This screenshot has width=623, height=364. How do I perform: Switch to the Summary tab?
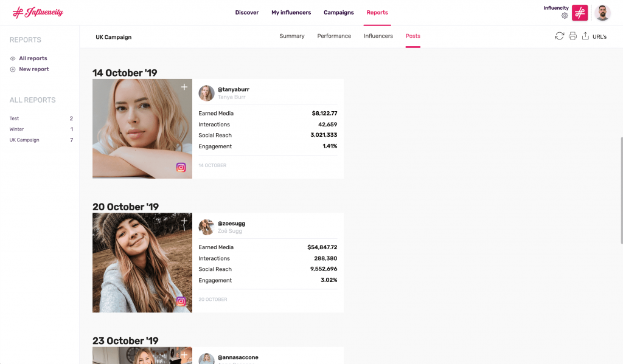click(x=291, y=36)
